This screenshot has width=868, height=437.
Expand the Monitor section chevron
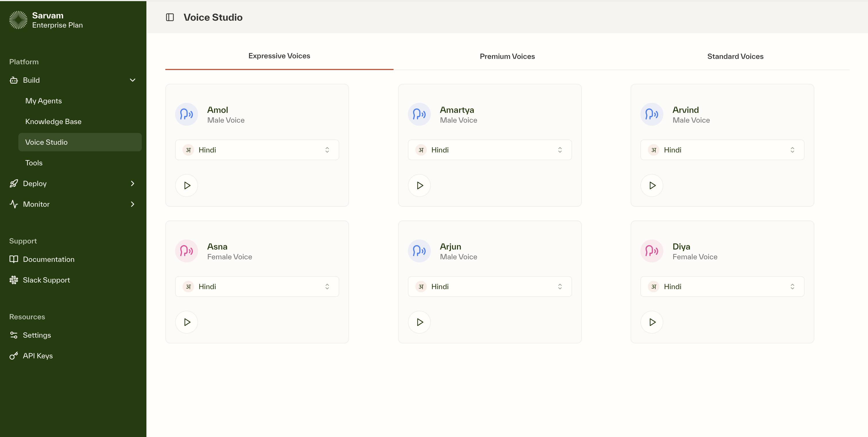pyautogui.click(x=133, y=204)
